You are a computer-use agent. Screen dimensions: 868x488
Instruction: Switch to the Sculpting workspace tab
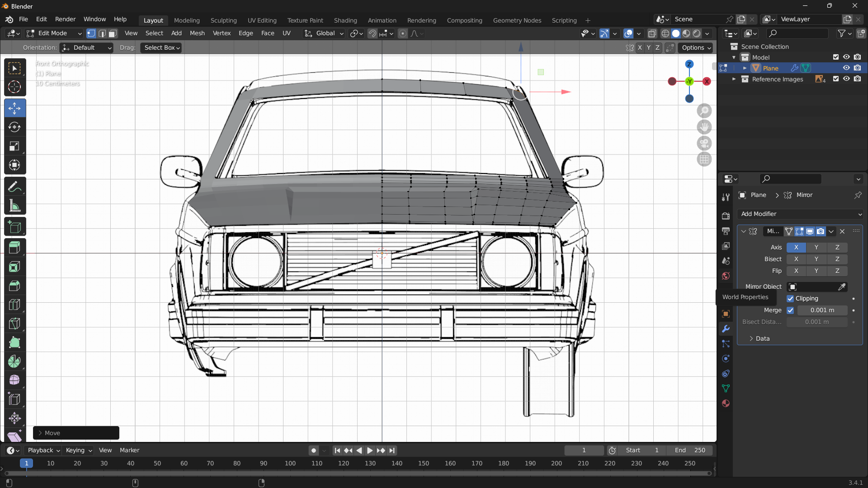tap(223, 20)
